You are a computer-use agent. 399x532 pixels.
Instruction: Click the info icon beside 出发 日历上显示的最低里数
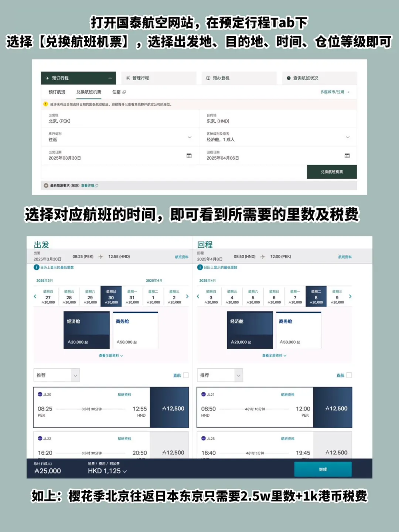pos(36,267)
